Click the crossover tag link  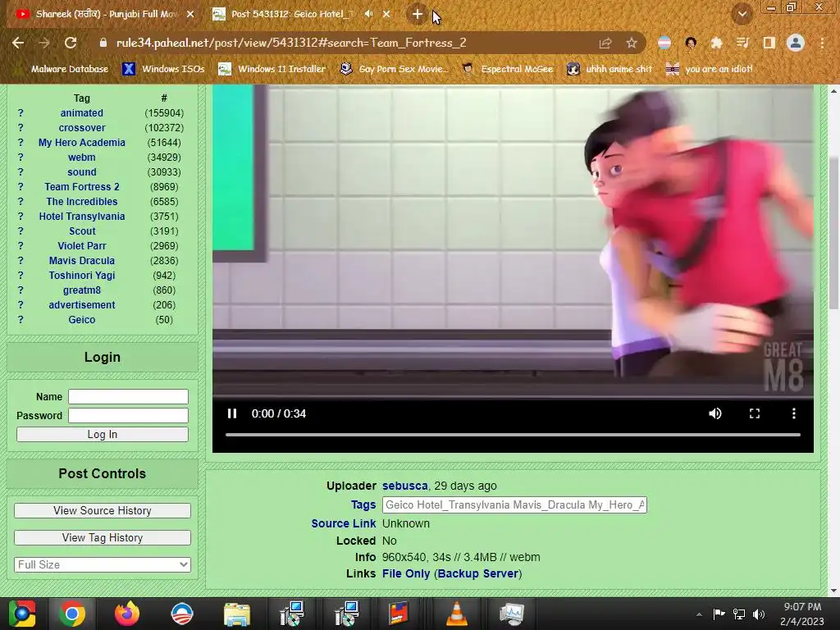tap(82, 128)
